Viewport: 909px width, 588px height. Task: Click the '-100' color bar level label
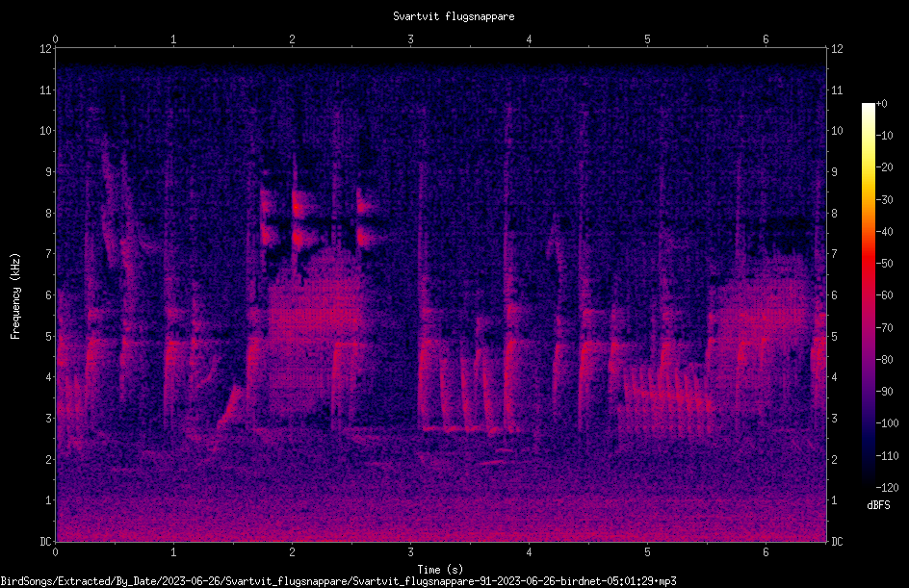[x=887, y=423]
